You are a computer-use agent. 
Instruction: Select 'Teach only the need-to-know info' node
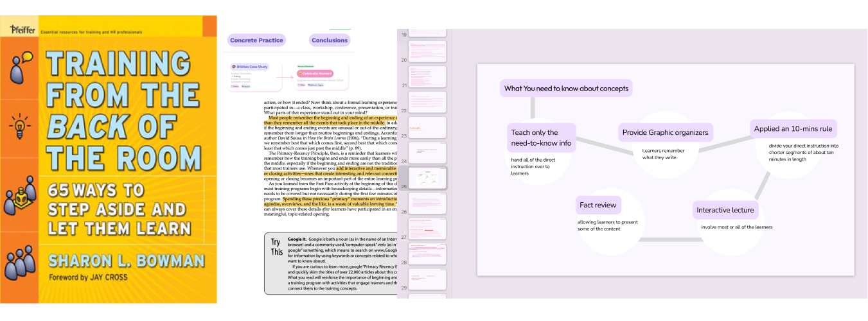click(x=541, y=138)
